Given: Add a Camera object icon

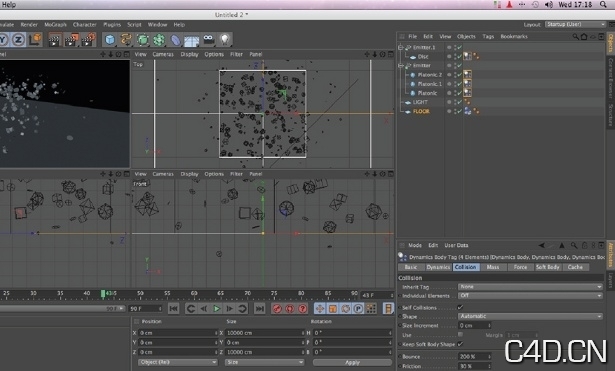Looking at the screenshot, I should (209, 39).
